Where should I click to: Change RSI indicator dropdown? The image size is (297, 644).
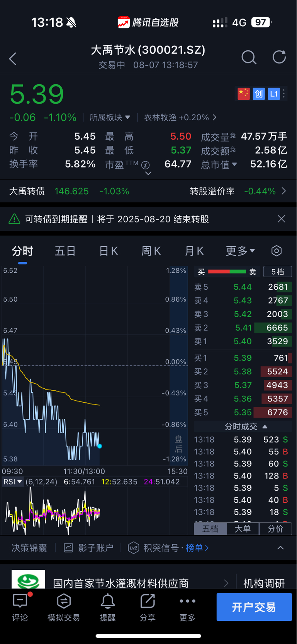point(13,482)
